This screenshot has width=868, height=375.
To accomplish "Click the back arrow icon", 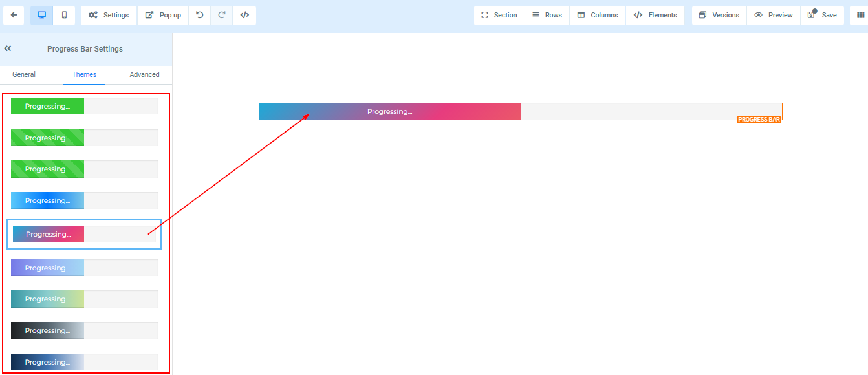I will pyautogui.click(x=14, y=15).
